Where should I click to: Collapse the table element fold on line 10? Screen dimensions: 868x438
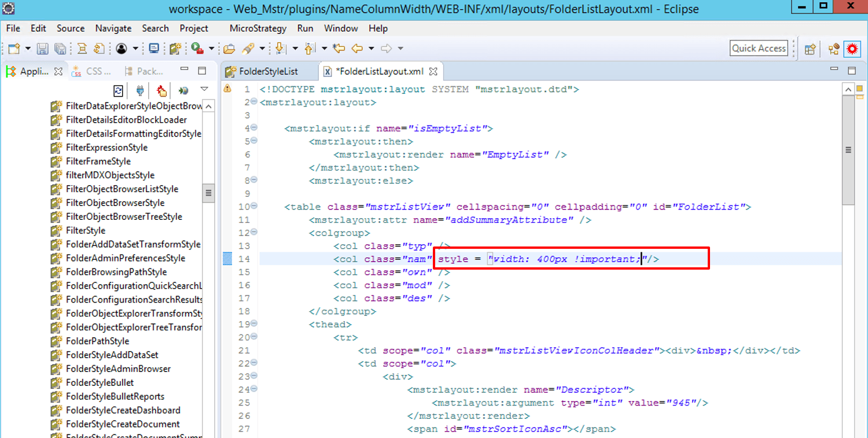[255, 207]
